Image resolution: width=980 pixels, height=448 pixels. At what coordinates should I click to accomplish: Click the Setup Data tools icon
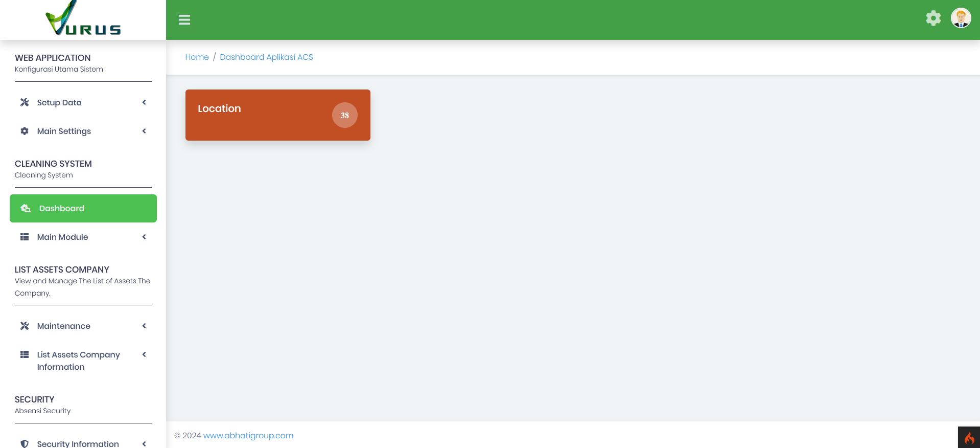tap(25, 102)
